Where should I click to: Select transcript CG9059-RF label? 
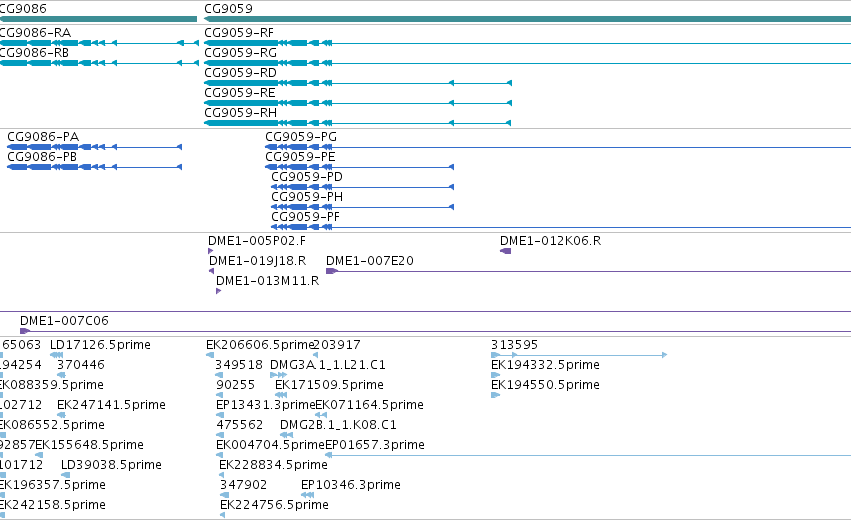click(x=239, y=33)
